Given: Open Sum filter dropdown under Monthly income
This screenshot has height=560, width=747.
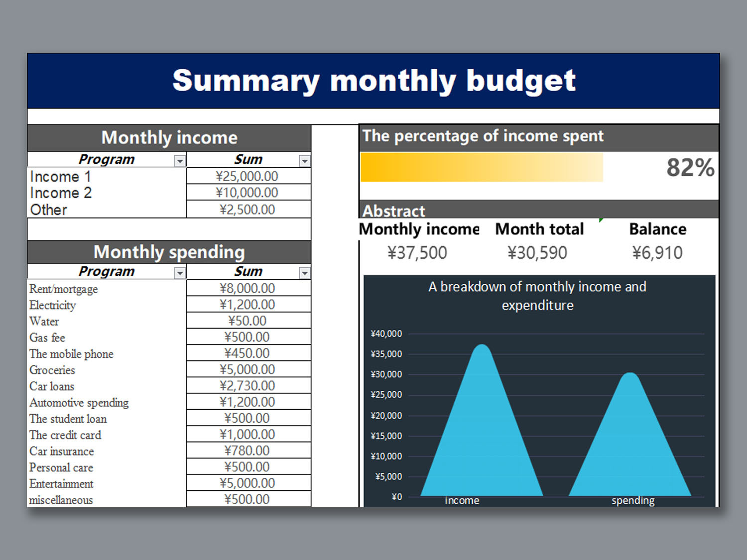Looking at the screenshot, I should pos(304,161).
